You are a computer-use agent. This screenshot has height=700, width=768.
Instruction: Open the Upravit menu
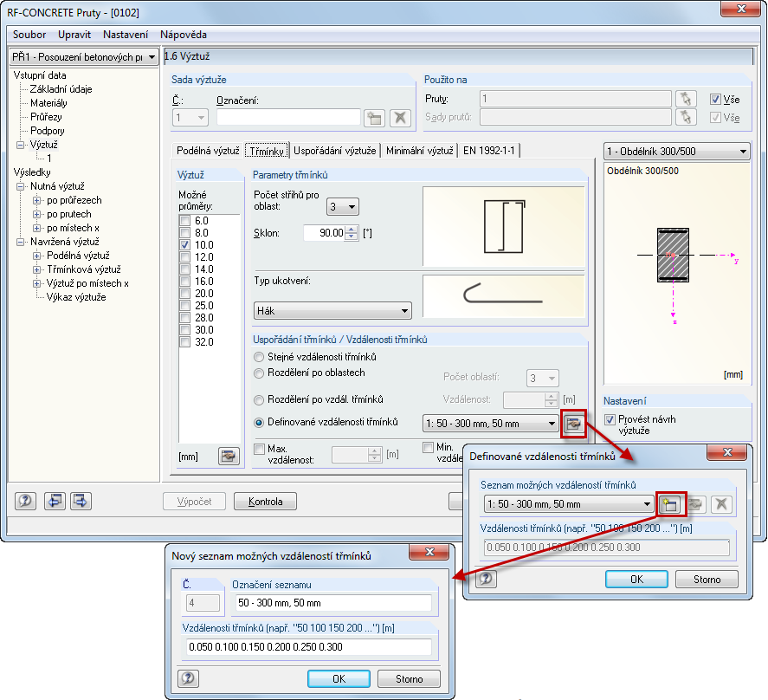[74, 35]
